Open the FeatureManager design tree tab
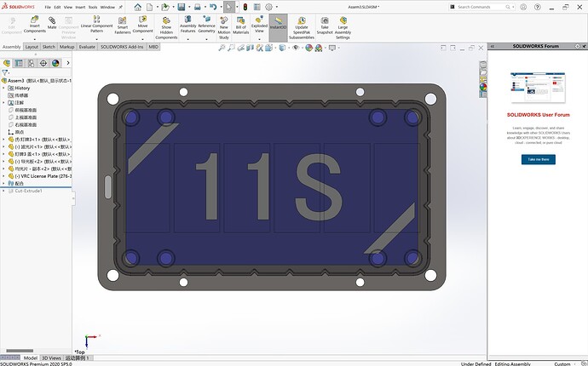The width and height of the screenshot is (588, 366). (7, 63)
